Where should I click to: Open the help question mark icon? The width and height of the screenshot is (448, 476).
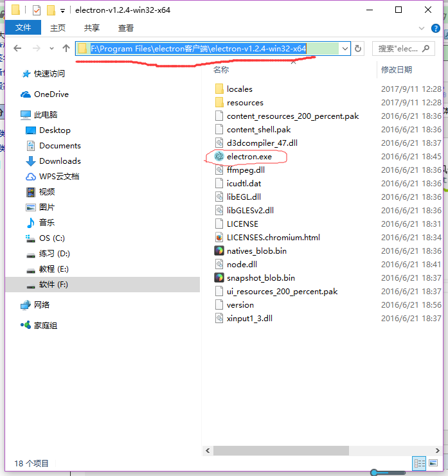[x=436, y=28]
